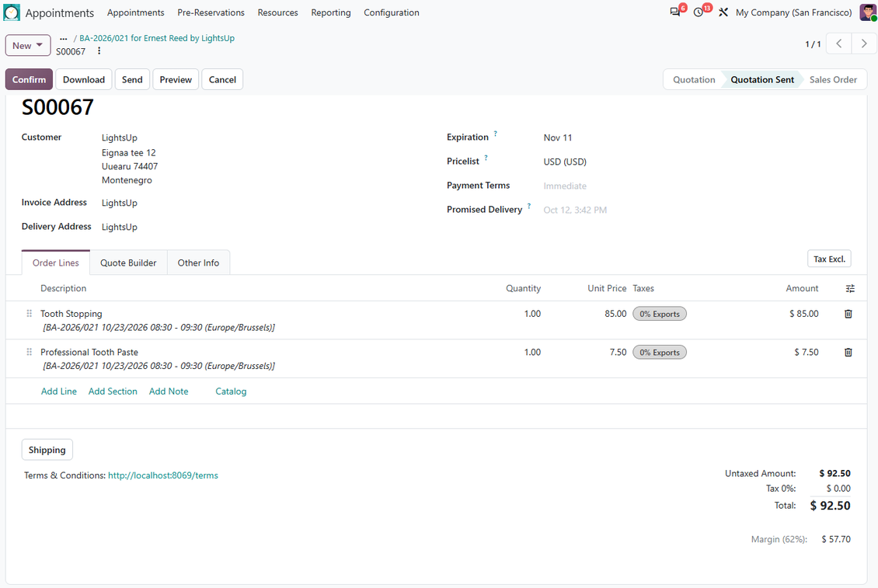Select the Sales Order status stage

tap(833, 79)
